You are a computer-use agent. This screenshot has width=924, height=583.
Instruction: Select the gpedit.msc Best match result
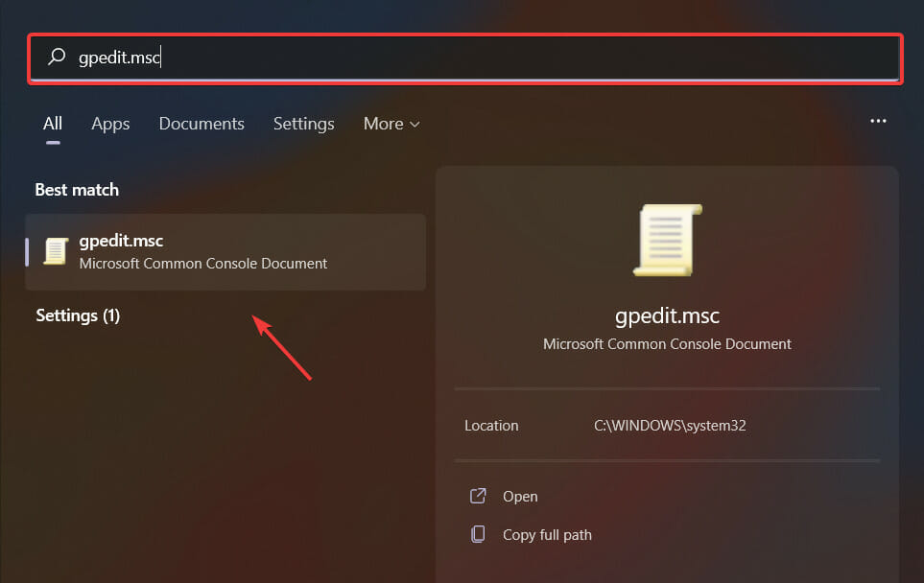225,251
